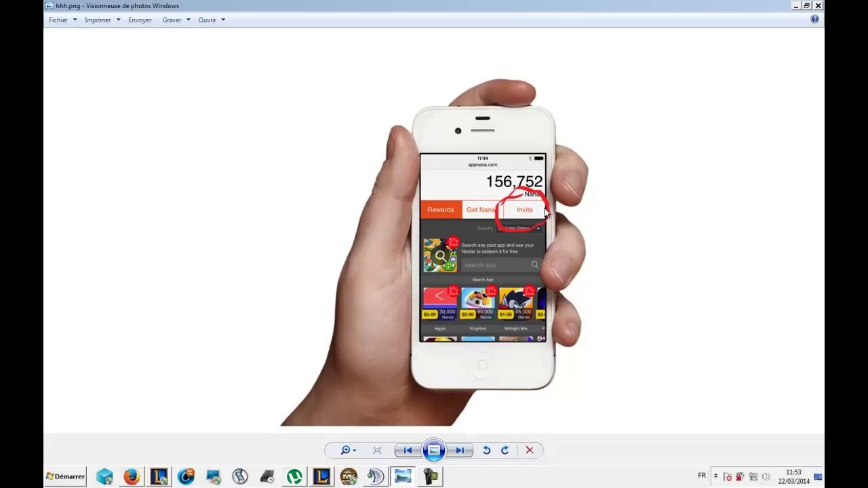Open the blue help question-mark icon

click(x=814, y=20)
